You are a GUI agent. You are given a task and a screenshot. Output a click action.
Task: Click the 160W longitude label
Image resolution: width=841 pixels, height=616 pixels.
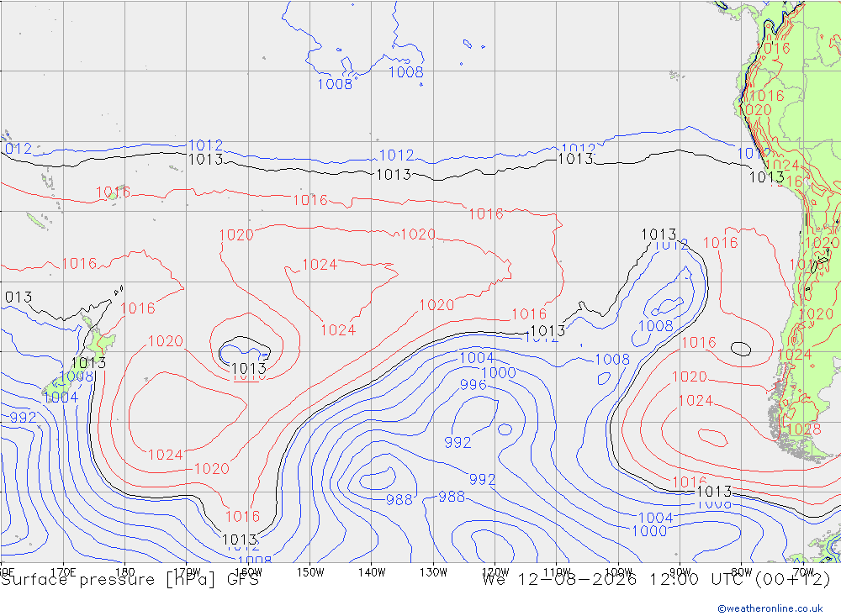coord(248,572)
